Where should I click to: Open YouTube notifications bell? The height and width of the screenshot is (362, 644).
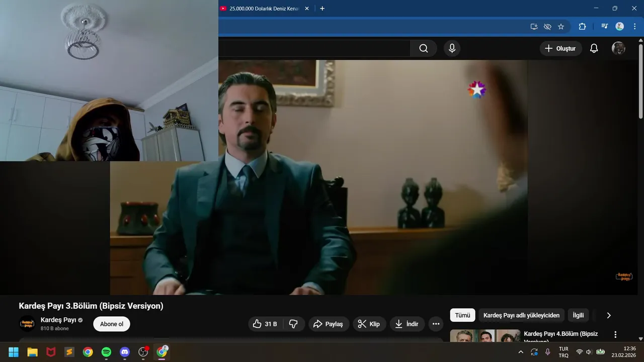(x=594, y=48)
